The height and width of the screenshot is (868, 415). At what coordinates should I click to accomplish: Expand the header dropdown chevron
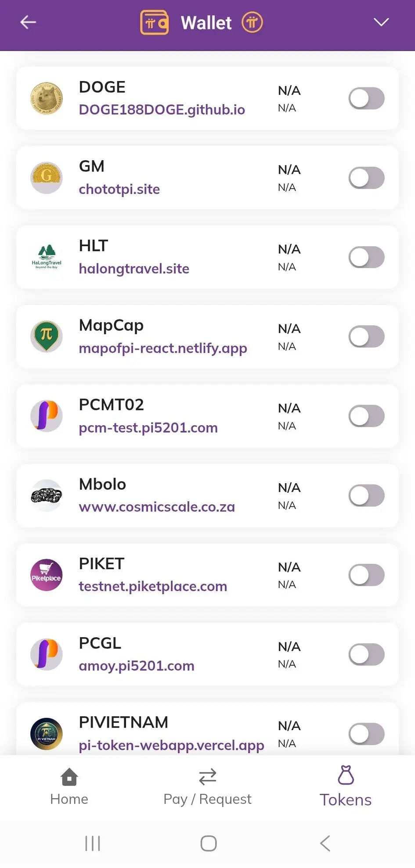(381, 22)
